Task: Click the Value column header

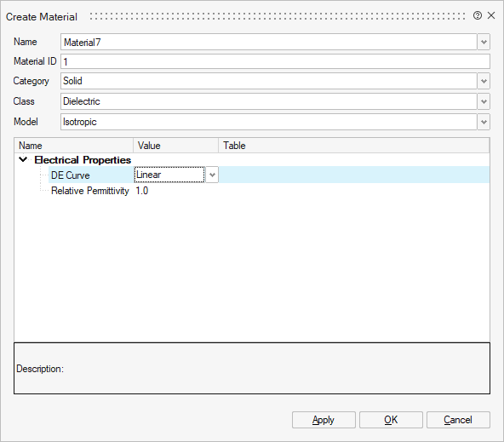Action: [176, 146]
